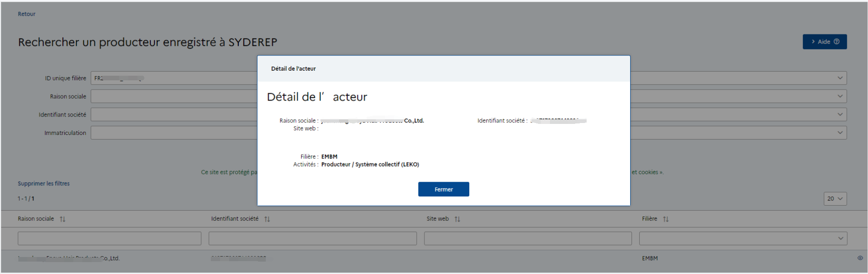This screenshot has height=274, width=868.
Task: Clear filters via Supprimer les filtres
Action: point(44,184)
